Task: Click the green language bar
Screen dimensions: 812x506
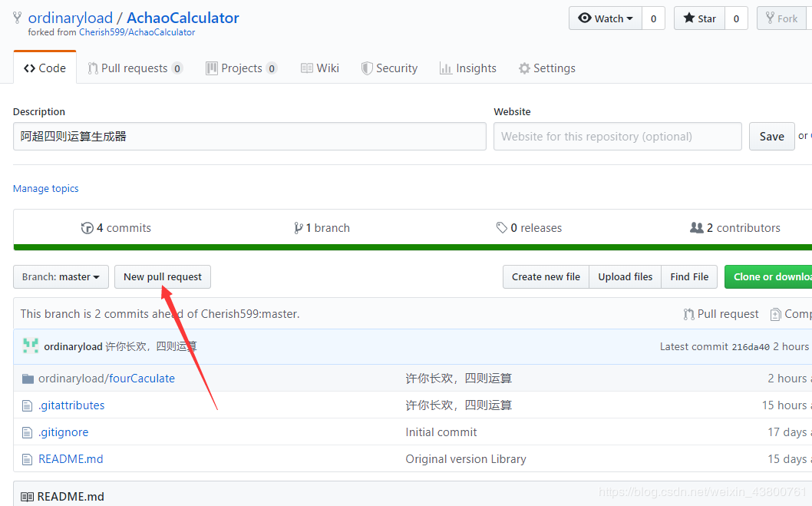Action: 413,247
